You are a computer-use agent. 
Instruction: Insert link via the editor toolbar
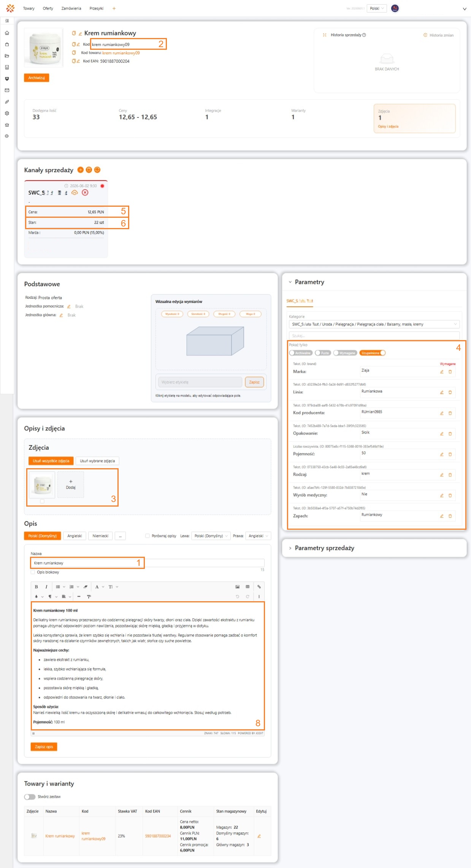[259, 587]
